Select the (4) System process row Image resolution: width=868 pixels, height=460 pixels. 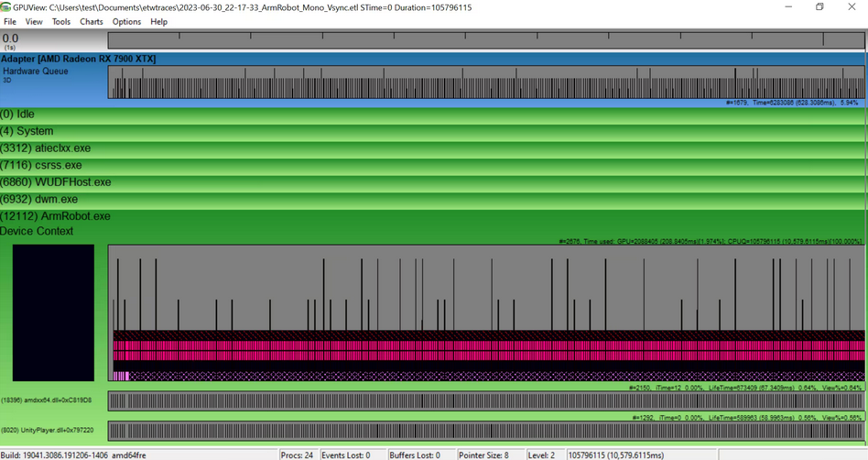click(27, 131)
